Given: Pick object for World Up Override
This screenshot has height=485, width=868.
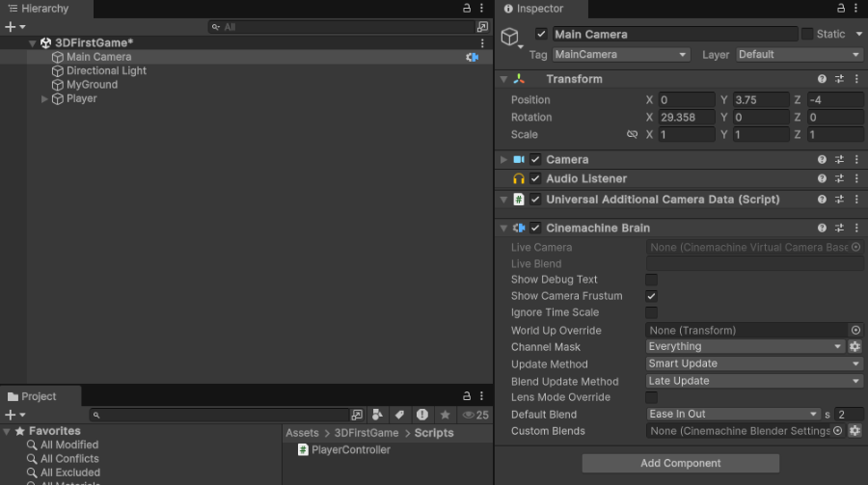Looking at the screenshot, I should click(855, 331).
